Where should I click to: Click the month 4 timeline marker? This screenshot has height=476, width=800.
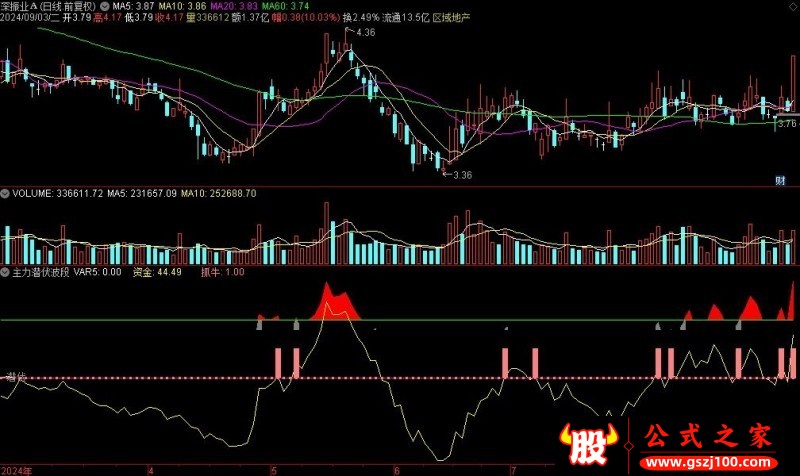151,470
